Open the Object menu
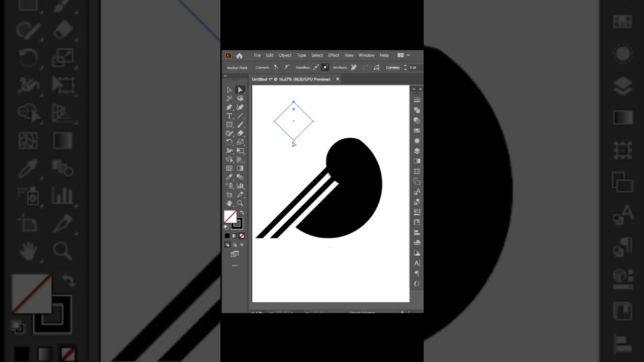This screenshot has width=644, height=362. click(285, 55)
